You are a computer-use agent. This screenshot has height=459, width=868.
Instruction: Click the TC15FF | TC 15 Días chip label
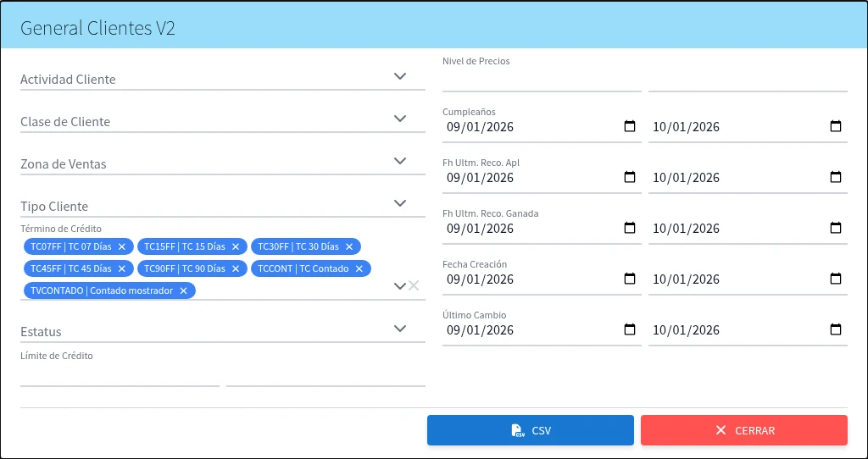pos(184,246)
